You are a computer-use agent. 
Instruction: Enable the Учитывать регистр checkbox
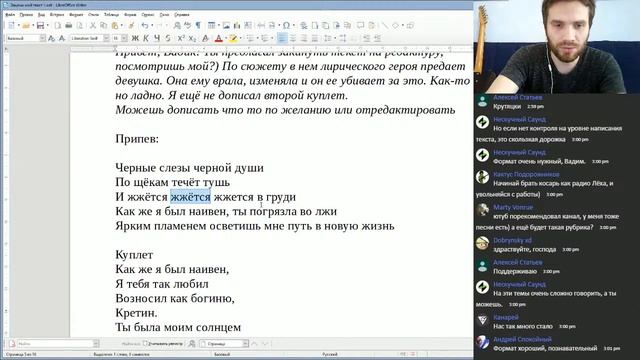tap(145, 344)
